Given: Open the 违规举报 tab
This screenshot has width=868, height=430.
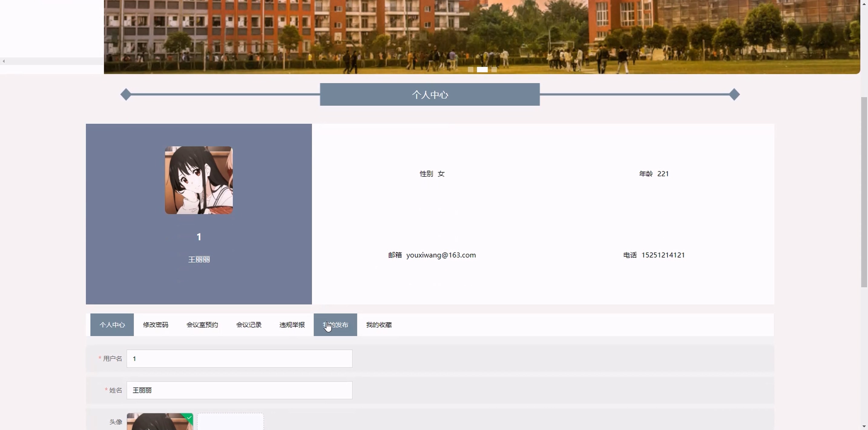Looking at the screenshot, I should 292,324.
